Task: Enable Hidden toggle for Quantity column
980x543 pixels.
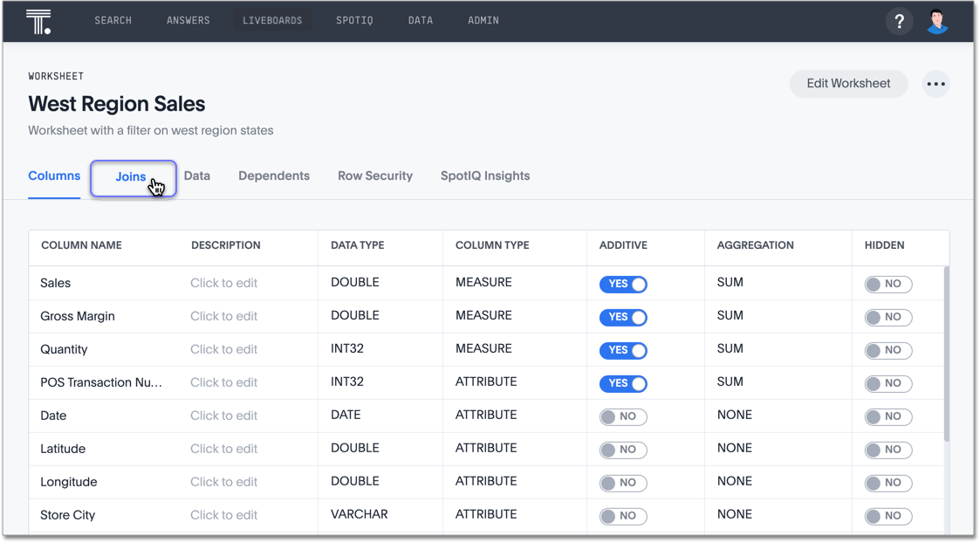Action: pyautogui.click(x=887, y=350)
